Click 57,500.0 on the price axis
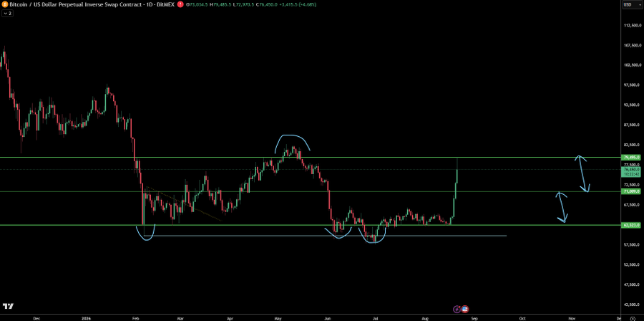This screenshot has height=321, width=644. tap(633, 244)
